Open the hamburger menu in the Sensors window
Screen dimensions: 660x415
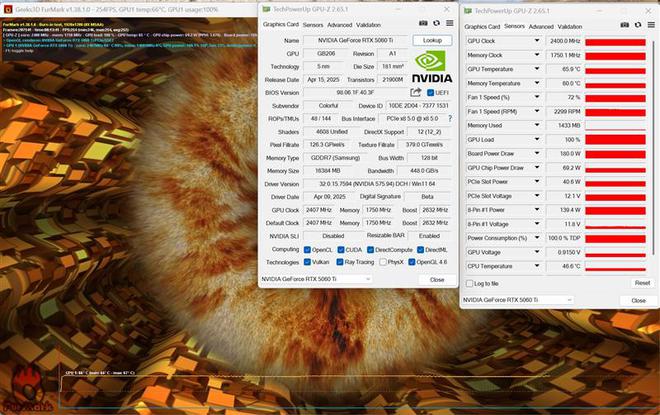651,27
